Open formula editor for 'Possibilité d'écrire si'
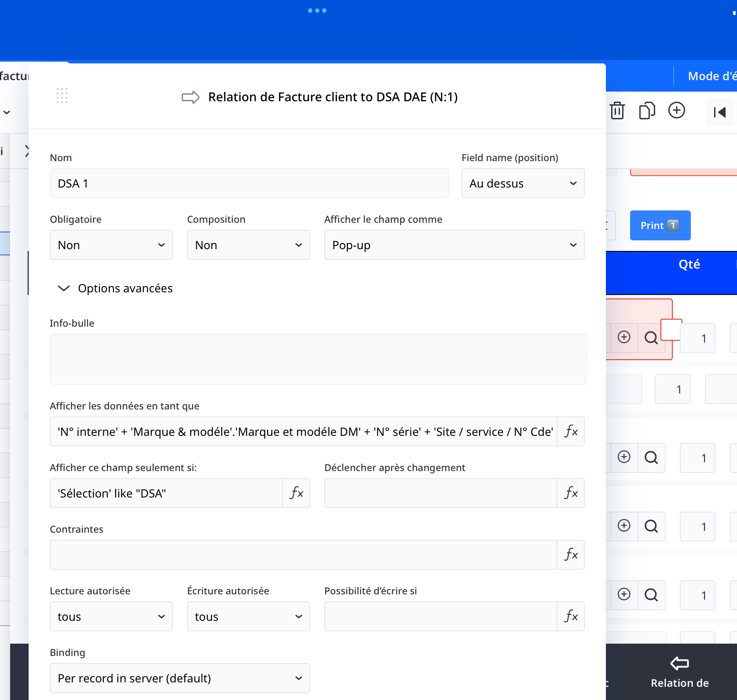Viewport: 737px width, 700px height. tap(571, 616)
